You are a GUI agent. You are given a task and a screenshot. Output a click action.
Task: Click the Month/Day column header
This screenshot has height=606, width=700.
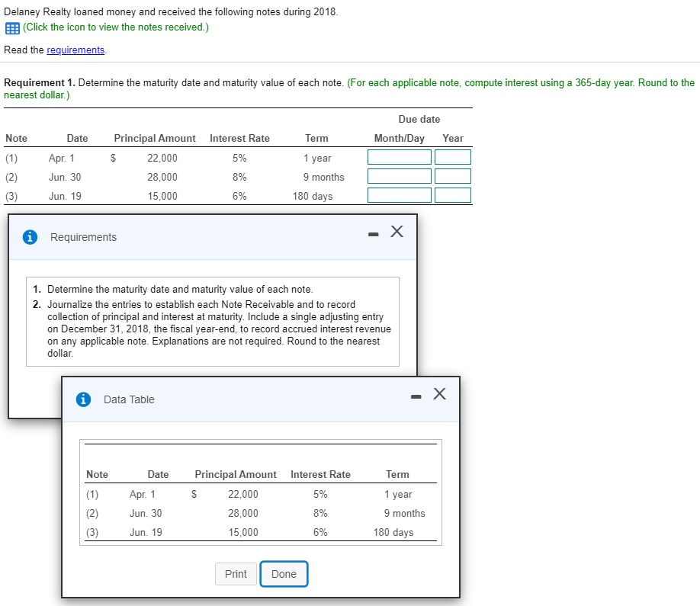click(x=399, y=138)
